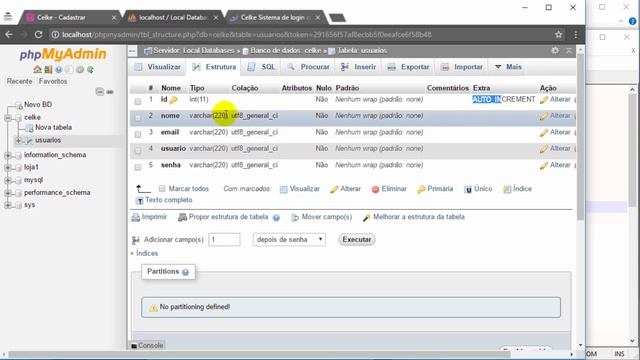The height and width of the screenshot is (360, 640).
Task: Switch to the Visualizar tab
Action: point(158,67)
